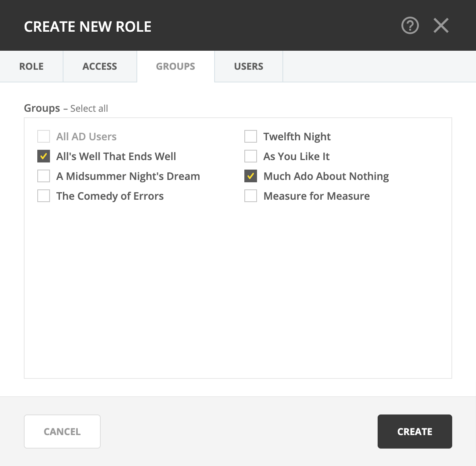
Task: Check The Comedy of Errors checkbox
Action: (x=44, y=196)
